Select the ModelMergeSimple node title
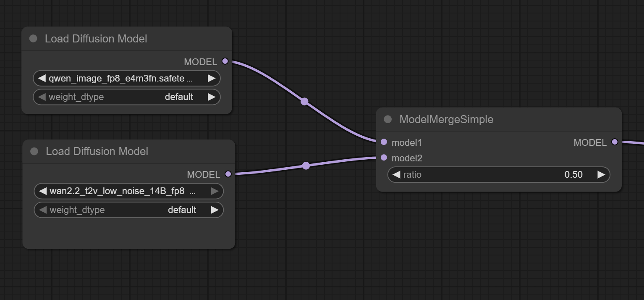The height and width of the screenshot is (300, 644). [446, 119]
